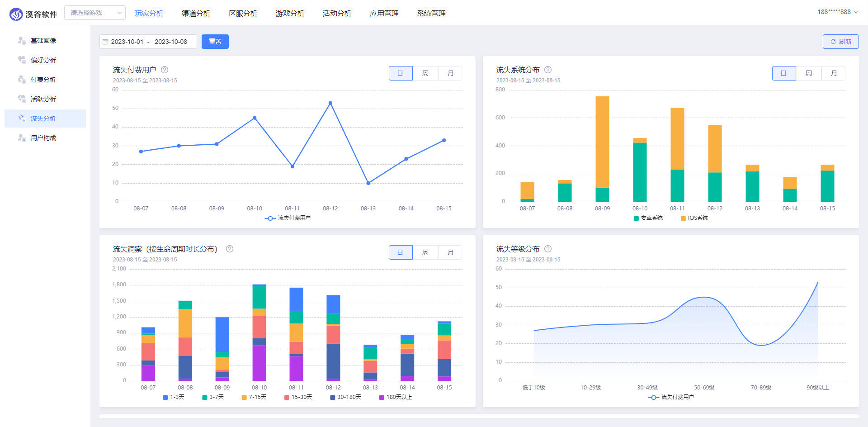
Task: Toggle 安卓系统 legend series
Action: [648, 218]
